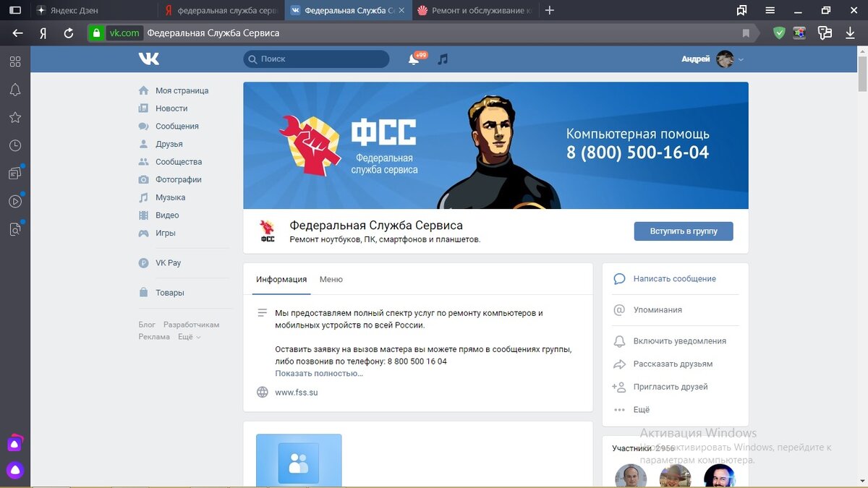Switch to the Информация tab

pos(281,279)
